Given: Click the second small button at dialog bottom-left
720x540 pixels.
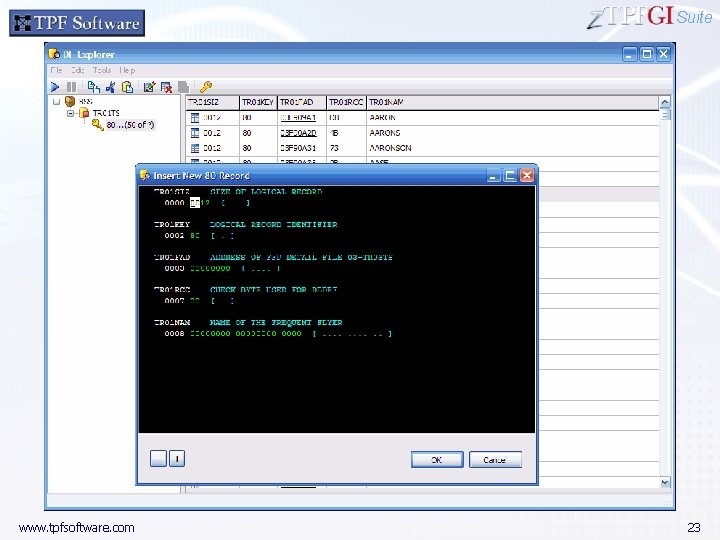Looking at the screenshot, I should [177, 458].
